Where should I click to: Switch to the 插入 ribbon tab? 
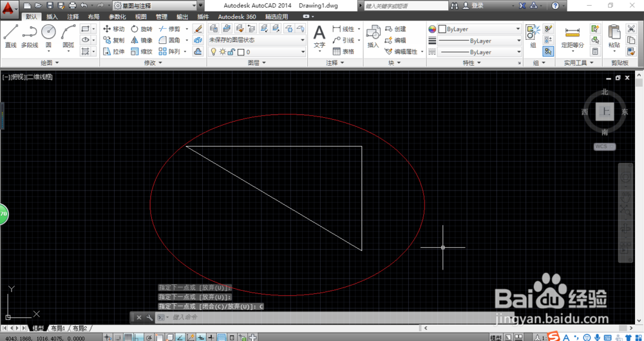[52, 17]
